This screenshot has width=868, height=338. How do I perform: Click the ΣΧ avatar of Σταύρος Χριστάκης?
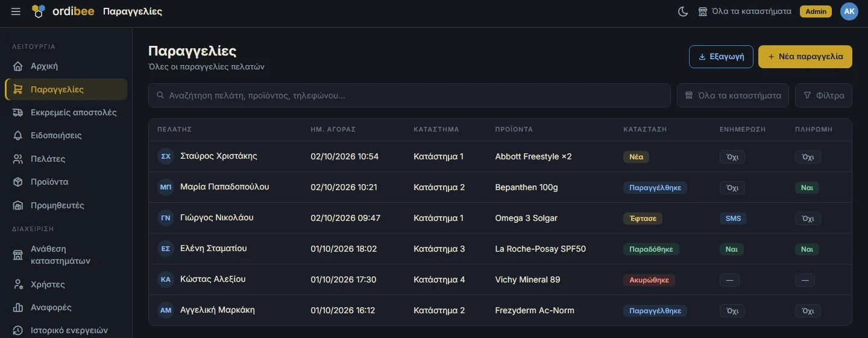(x=166, y=156)
